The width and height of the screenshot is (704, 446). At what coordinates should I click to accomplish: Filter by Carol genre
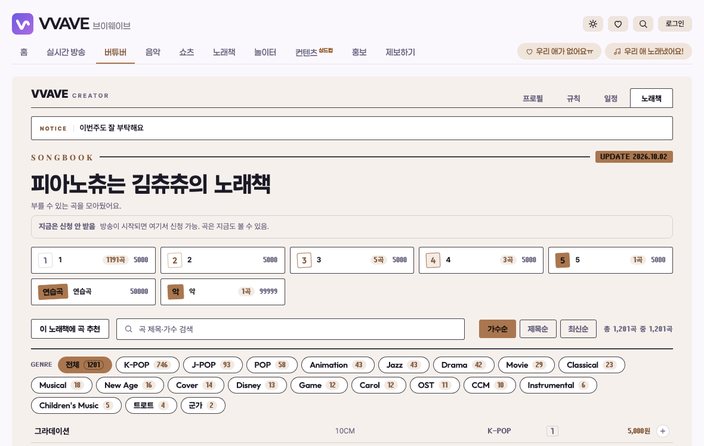click(x=378, y=385)
